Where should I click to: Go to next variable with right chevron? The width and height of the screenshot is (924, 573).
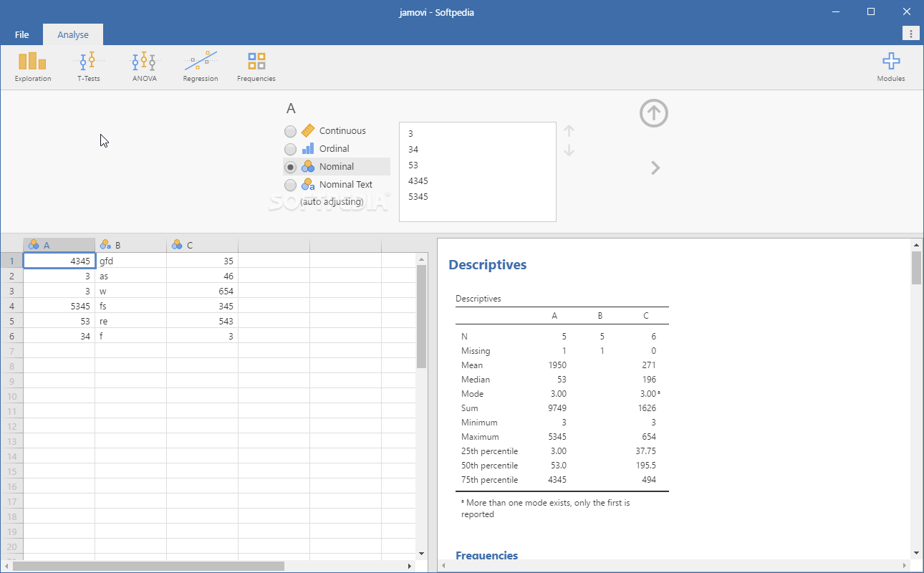(x=655, y=168)
